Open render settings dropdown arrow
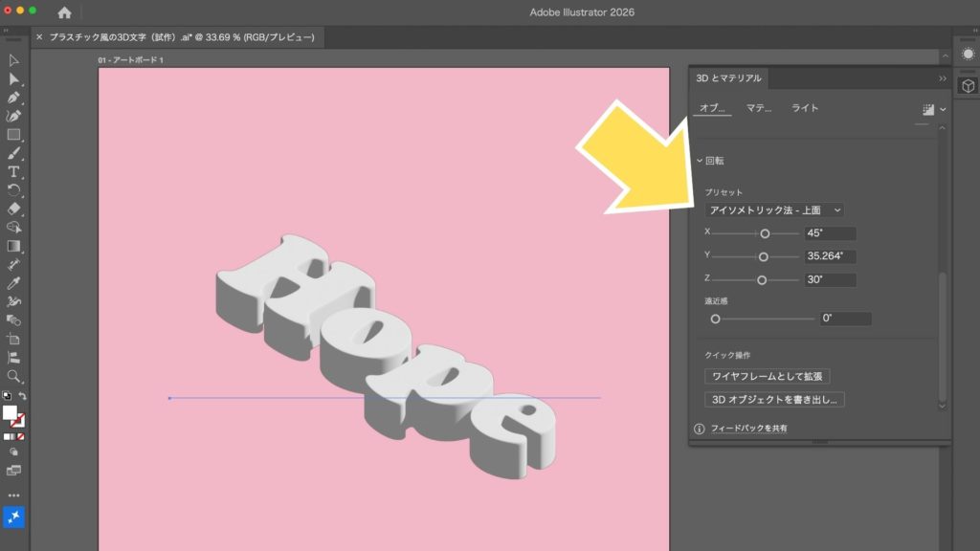The height and width of the screenshot is (551, 980). click(x=943, y=109)
